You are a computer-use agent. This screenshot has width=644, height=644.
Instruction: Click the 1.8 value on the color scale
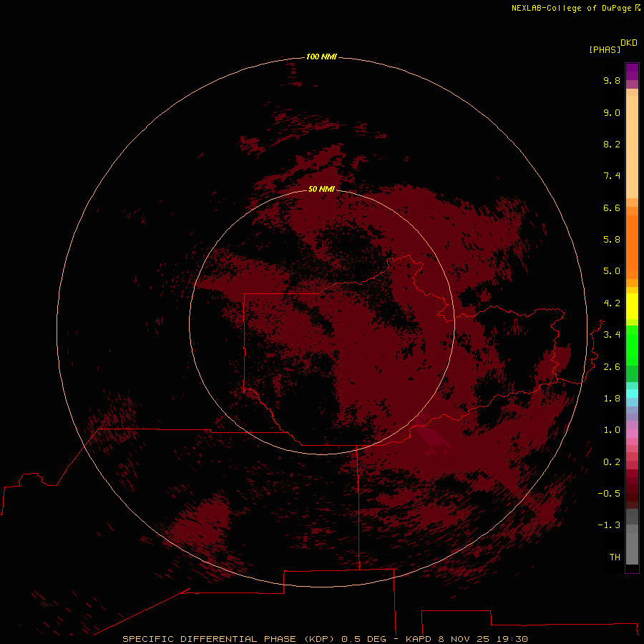click(612, 399)
